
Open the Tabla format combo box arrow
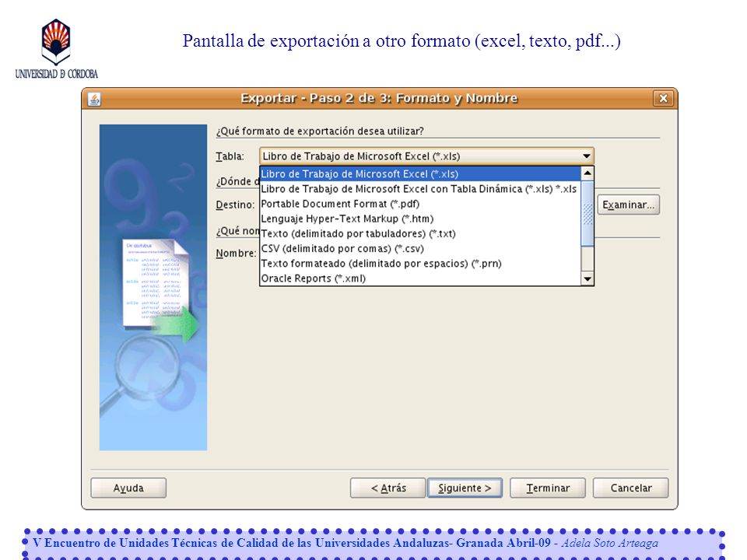click(587, 156)
